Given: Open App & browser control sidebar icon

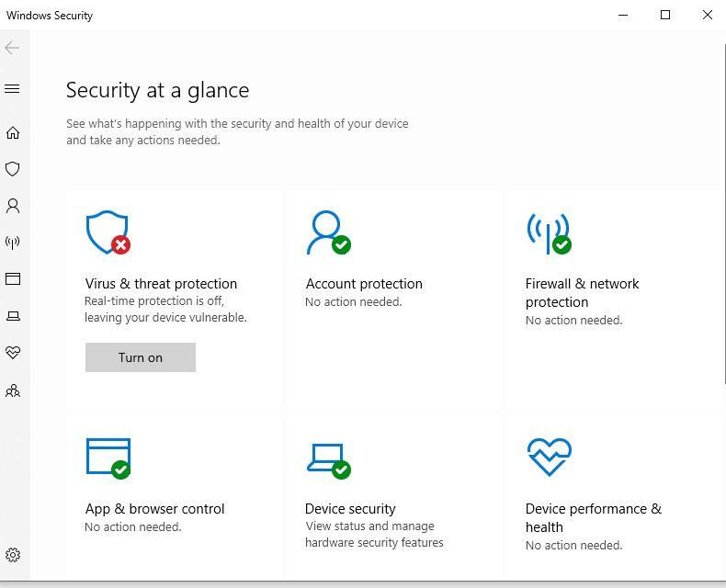Looking at the screenshot, I should tap(13, 278).
